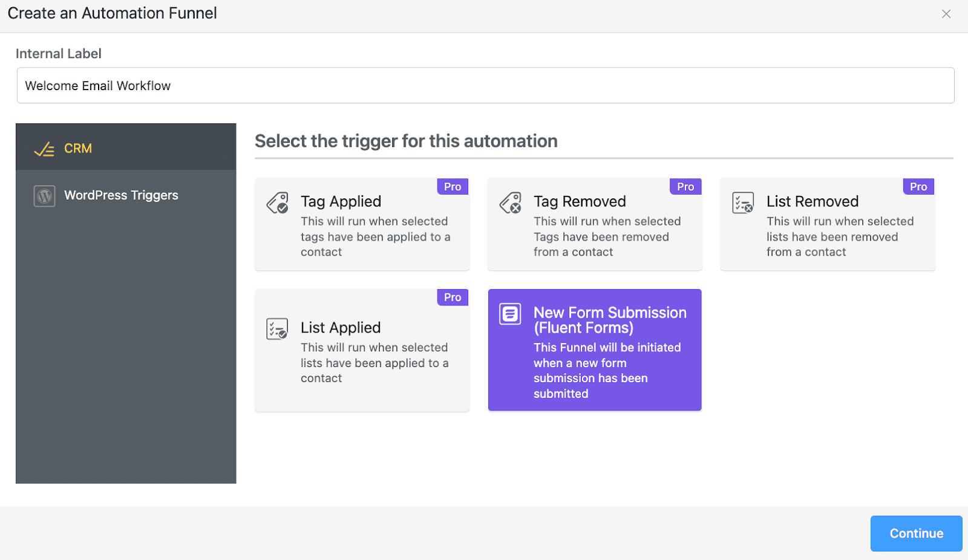Close the Create an Automation Funnel dialog
The width and height of the screenshot is (968, 560).
click(946, 14)
